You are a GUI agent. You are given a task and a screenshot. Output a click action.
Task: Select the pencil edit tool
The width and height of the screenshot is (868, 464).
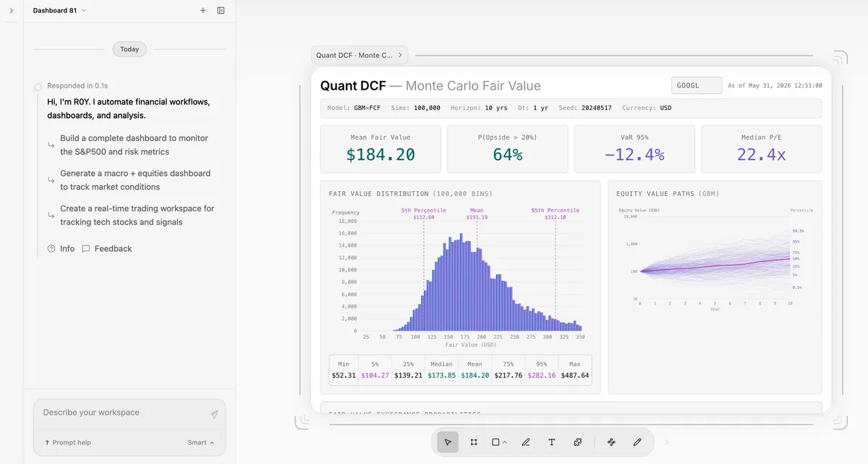(x=637, y=442)
